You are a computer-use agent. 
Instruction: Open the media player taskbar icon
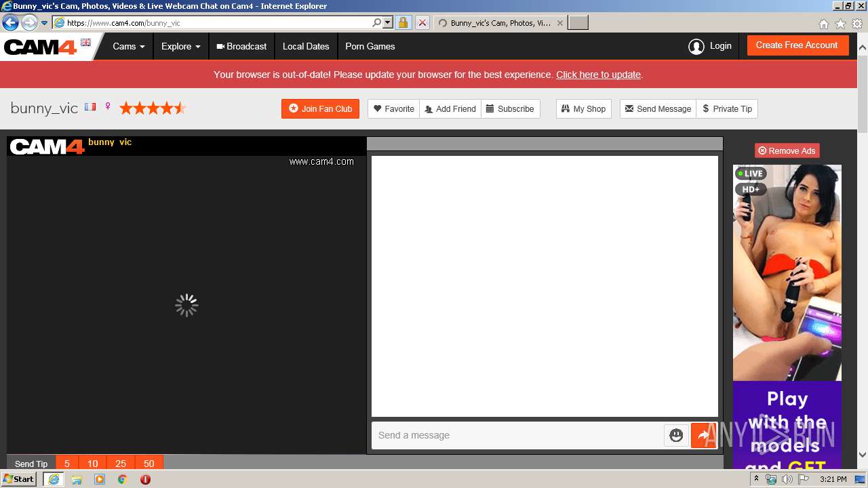tap(100, 479)
